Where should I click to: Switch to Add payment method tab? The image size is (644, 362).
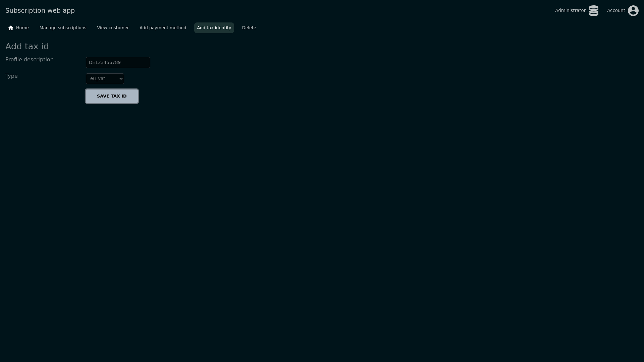pyautogui.click(x=163, y=28)
